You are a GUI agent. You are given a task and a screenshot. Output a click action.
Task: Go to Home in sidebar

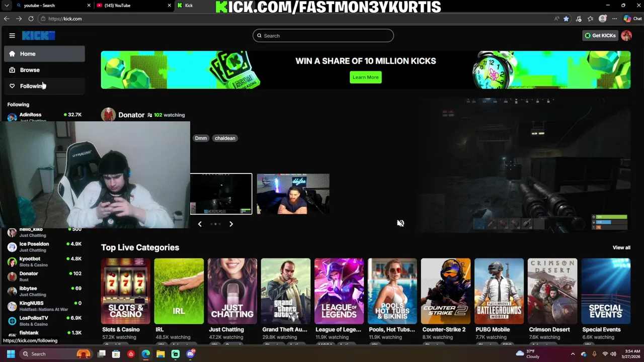point(44,54)
